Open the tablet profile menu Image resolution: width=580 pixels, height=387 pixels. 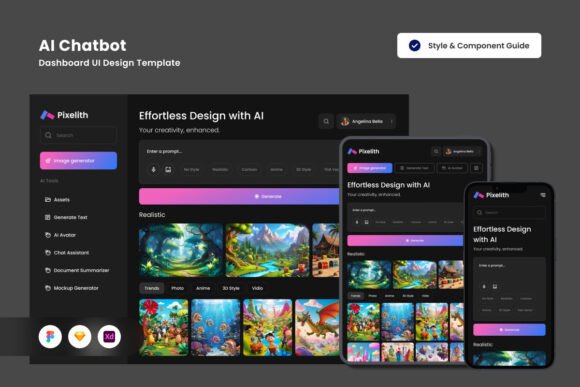point(461,151)
